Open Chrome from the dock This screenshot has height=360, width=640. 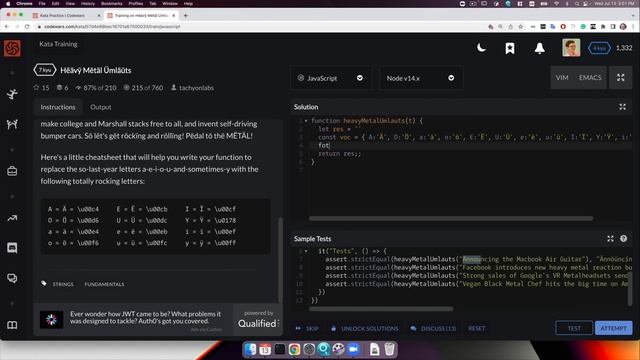(294, 349)
